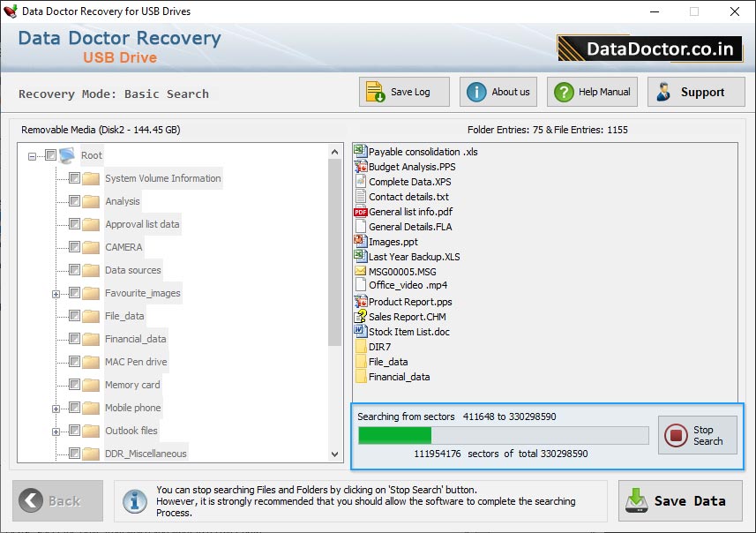This screenshot has height=533, width=756.
Task: Click the Save Log icon button
Action: coord(376,93)
